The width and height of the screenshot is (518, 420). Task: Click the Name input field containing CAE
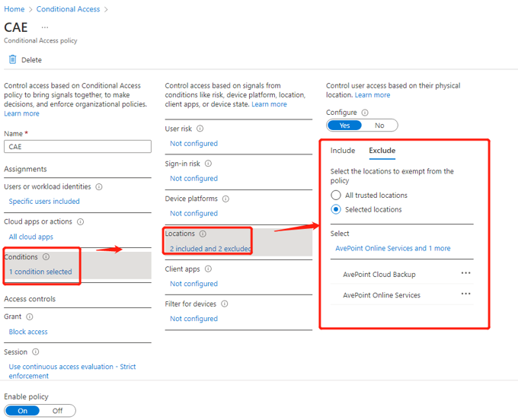[78, 147]
